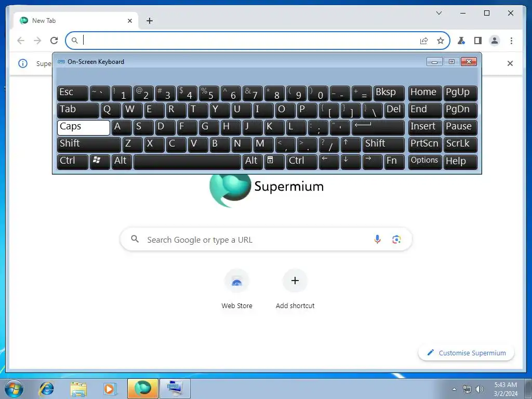Reload the page with the refresh icon
The width and height of the screenshot is (532, 399).
tap(54, 41)
